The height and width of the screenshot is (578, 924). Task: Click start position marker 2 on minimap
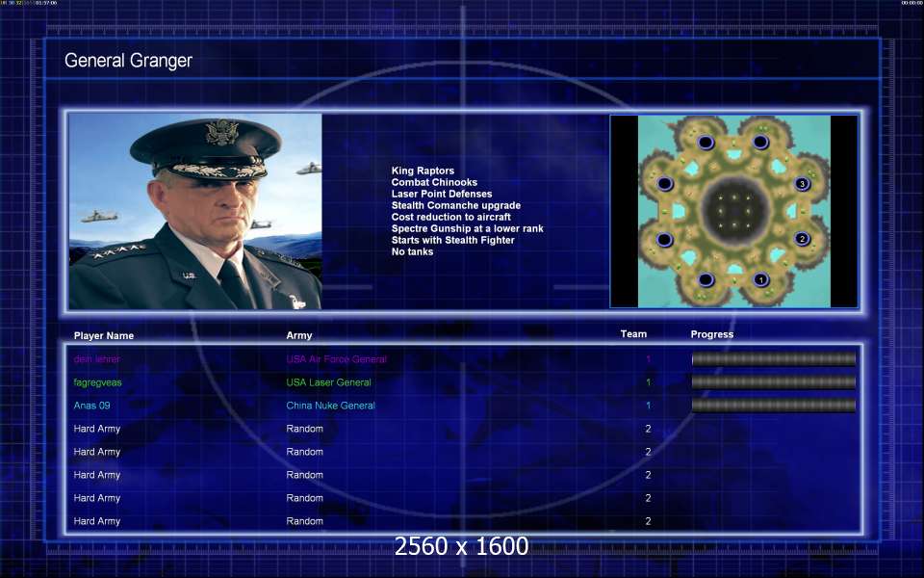802,239
